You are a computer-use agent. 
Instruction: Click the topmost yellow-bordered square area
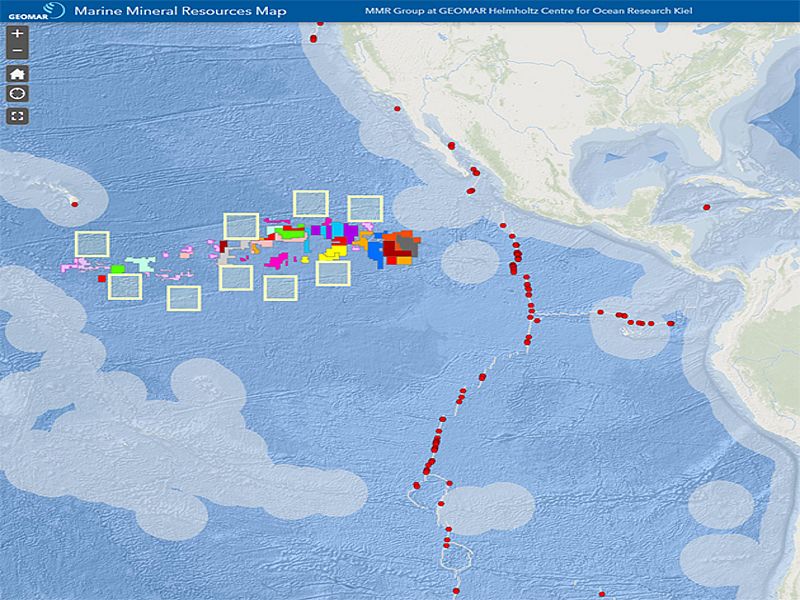(311, 203)
